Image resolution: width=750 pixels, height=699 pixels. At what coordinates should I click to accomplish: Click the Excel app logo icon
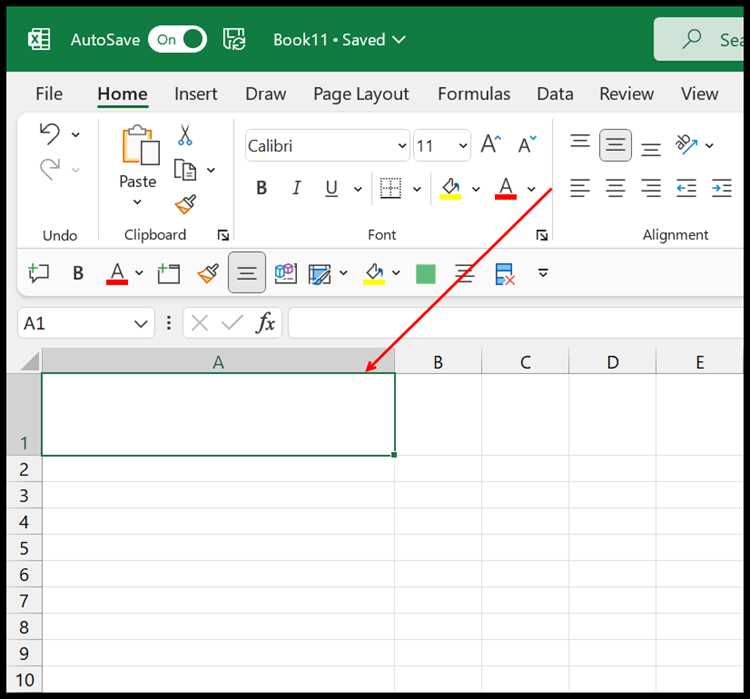(39, 39)
